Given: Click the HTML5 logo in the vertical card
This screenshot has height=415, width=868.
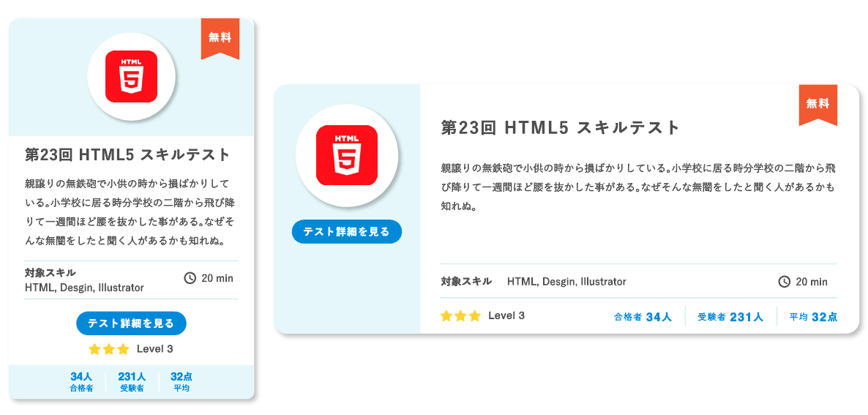Looking at the screenshot, I should [x=131, y=76].
